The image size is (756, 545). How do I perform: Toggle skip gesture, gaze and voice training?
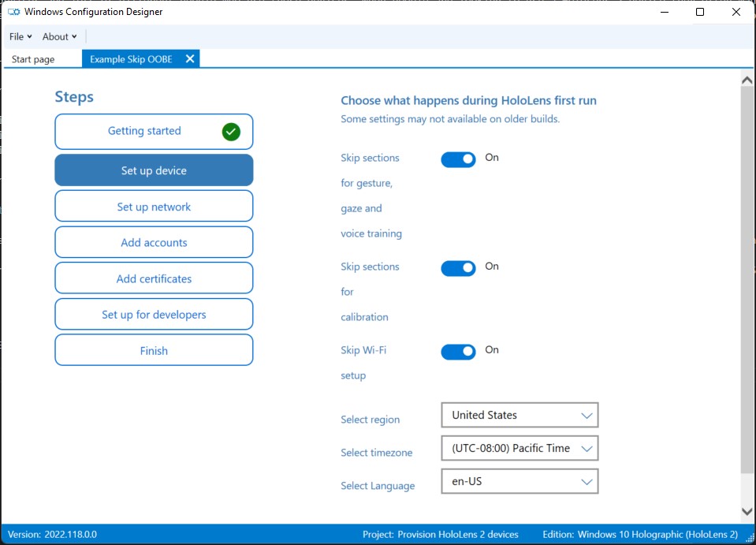point(458,159)
